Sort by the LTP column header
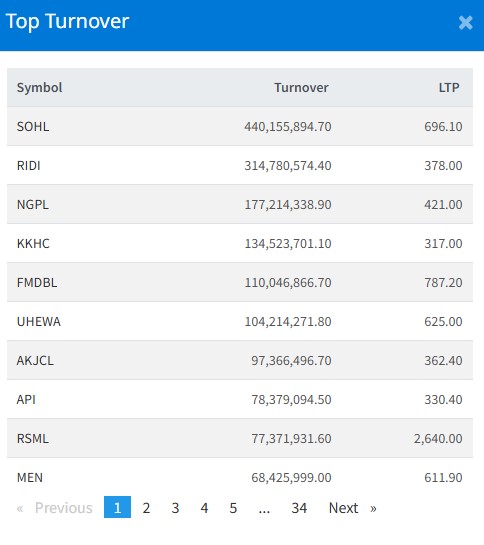The width and height of the screenshot is (484, 545). point(449,88)
